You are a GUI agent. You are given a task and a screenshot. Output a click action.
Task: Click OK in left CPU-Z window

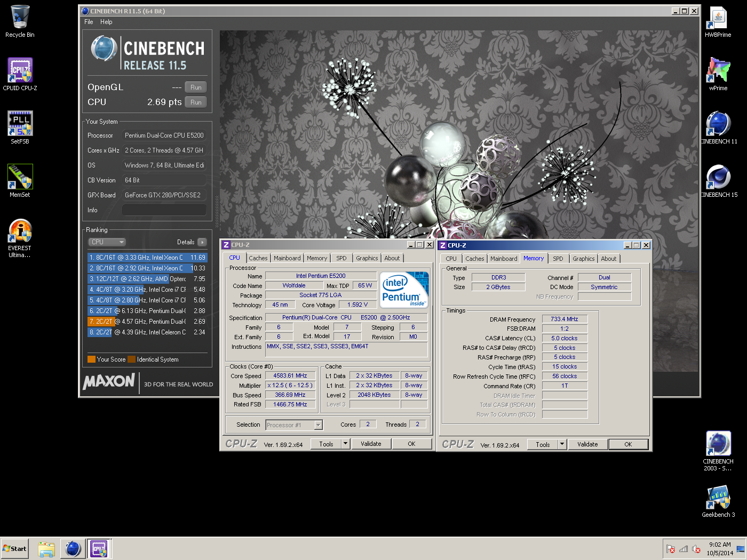coord(411,444)
